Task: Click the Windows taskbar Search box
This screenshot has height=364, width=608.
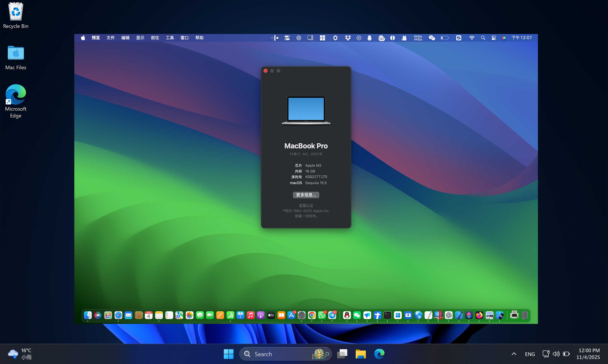Action: coord(285,354)
